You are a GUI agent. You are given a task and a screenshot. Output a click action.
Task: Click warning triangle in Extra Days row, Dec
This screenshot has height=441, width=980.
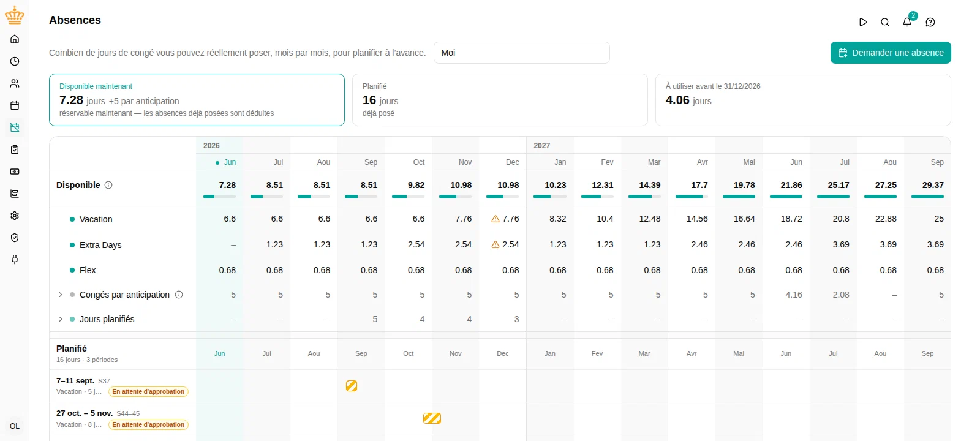coord(496,244)
